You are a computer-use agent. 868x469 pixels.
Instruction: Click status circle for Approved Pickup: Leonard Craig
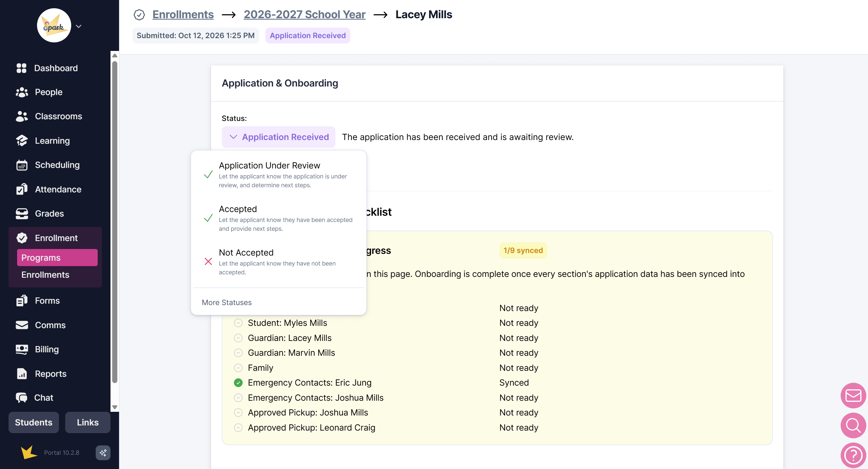[238, 427]
